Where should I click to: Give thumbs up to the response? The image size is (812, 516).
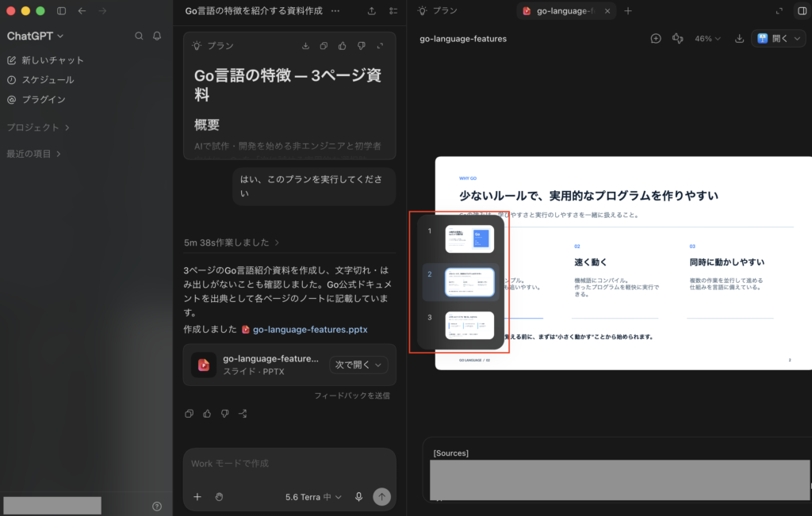207,414
